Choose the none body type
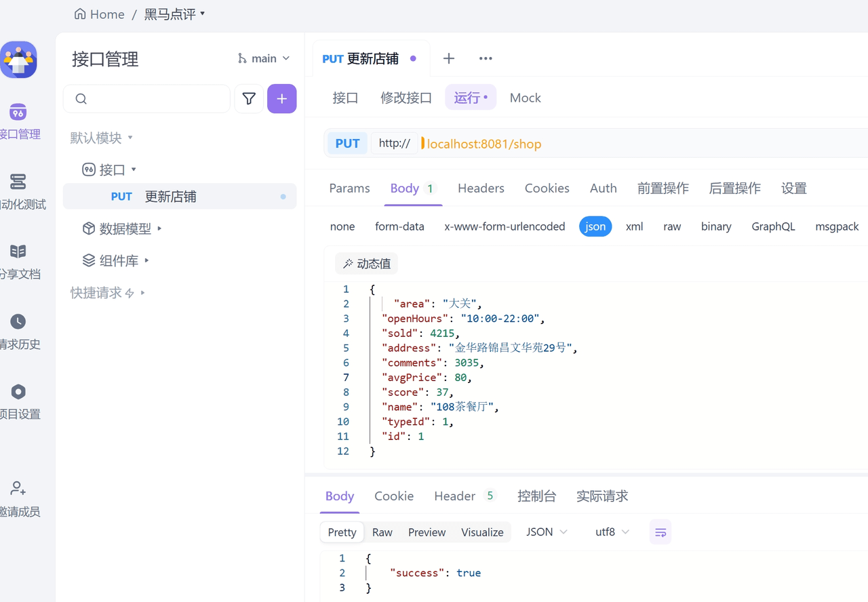 pyautogui.click(x=342, y=226)
